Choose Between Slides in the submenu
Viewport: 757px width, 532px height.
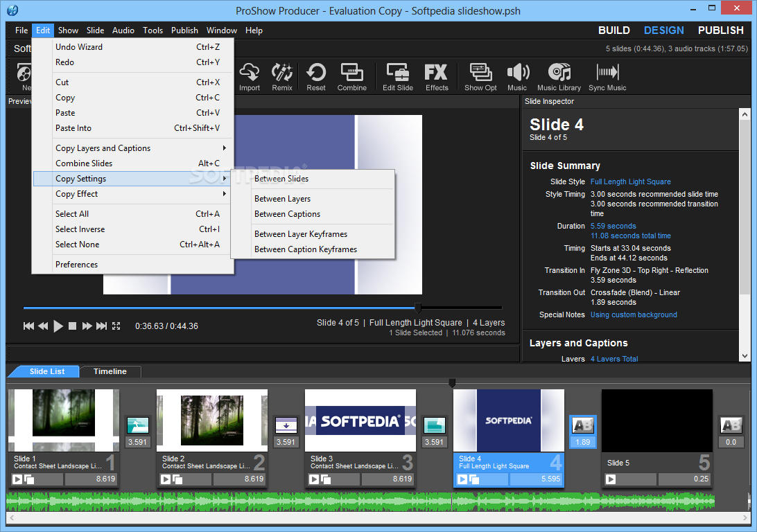281,179
